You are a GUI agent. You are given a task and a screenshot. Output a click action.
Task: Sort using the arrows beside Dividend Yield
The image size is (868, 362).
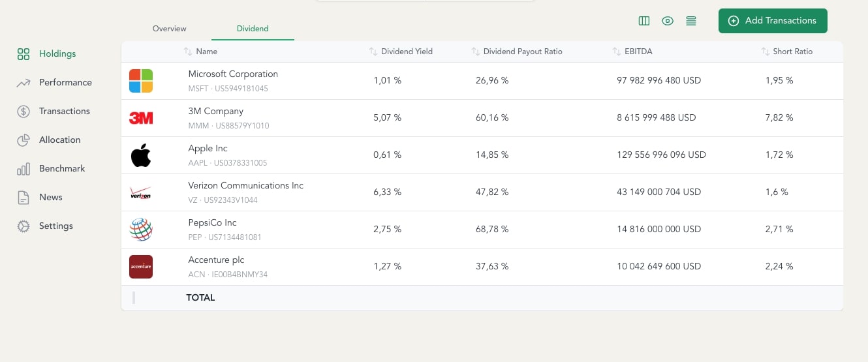[373, 52]
